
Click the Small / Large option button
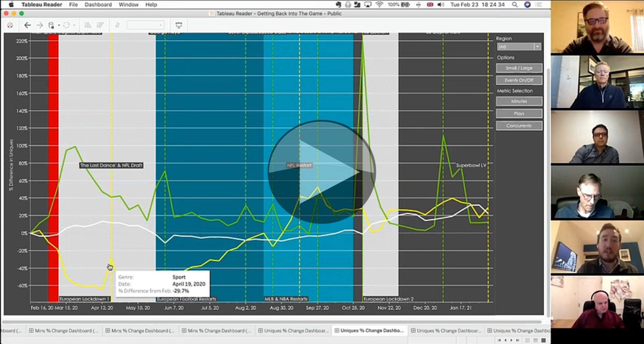click(519, 68)
